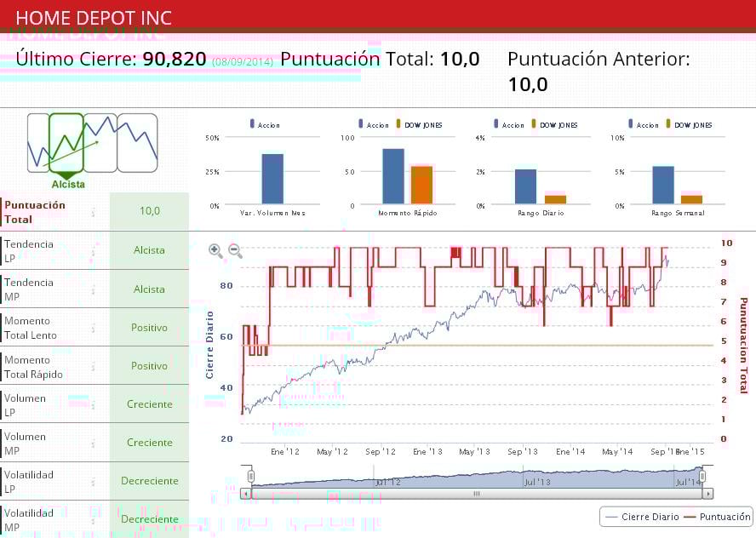
Task: Click the blue Accion bar in Rango Semanal
Action: click(663, 185)
